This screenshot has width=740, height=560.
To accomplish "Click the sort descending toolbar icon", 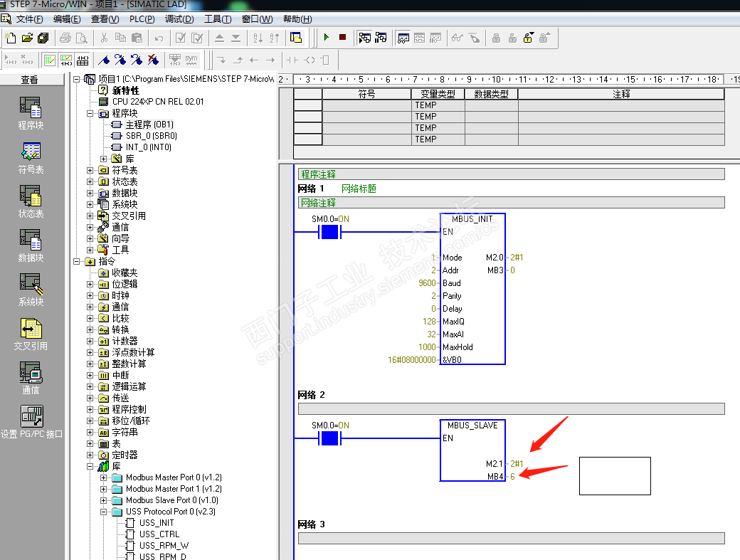I will click(275, 38).
